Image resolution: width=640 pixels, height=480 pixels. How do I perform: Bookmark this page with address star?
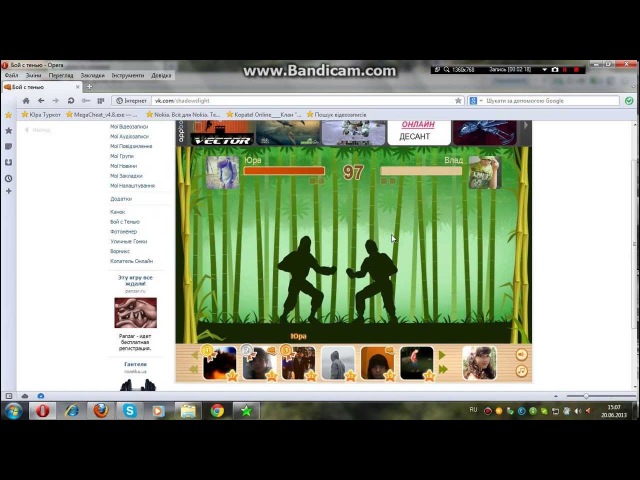[458, 100]
